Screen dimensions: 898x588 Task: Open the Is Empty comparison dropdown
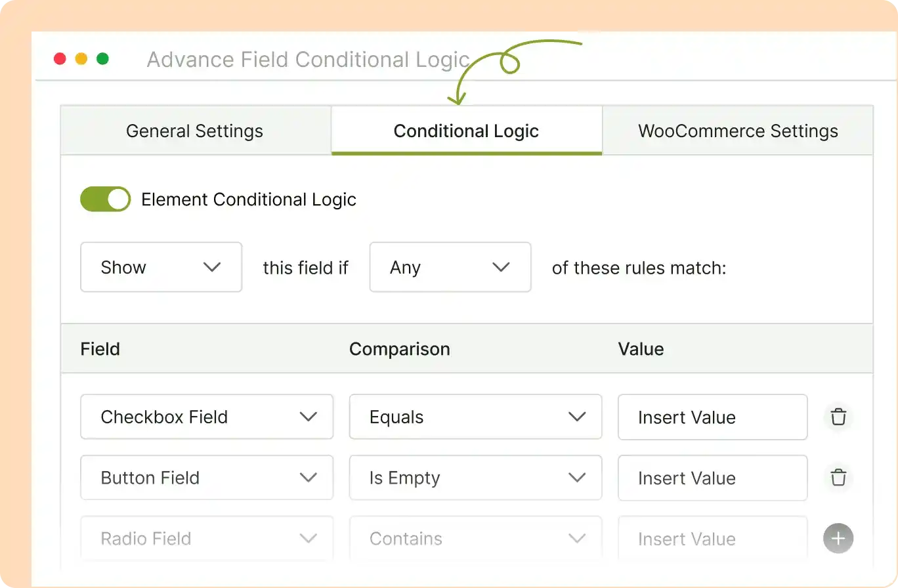click(475, 478)
